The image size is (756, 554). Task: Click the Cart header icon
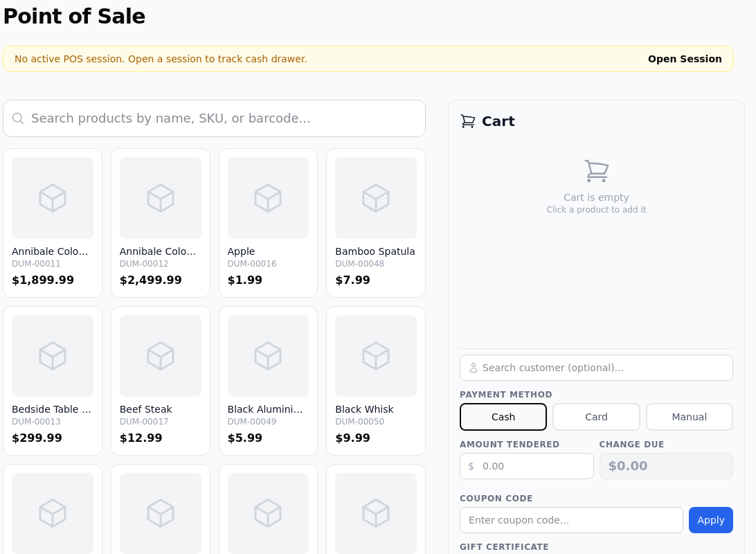(468, 121)
